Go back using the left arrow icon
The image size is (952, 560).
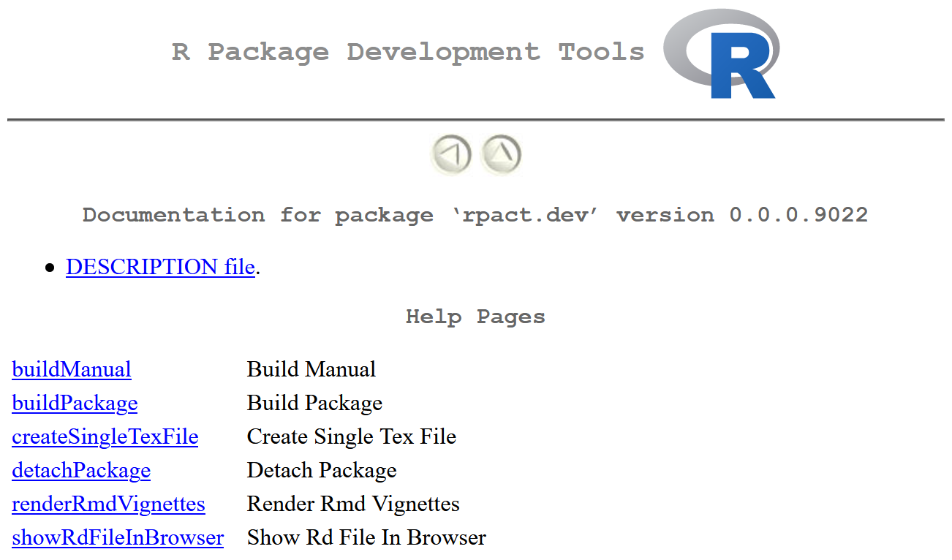click(x=450, y=154)
